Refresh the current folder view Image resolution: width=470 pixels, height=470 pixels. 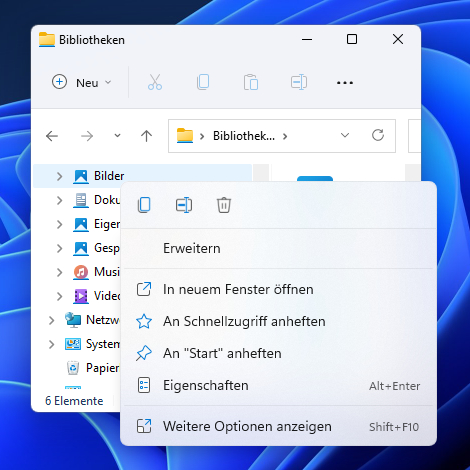click(378, 135)
